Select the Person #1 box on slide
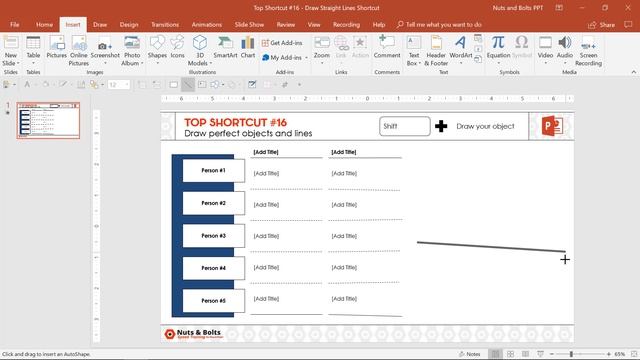The image size is (640, 360). (x=213, y=171)
